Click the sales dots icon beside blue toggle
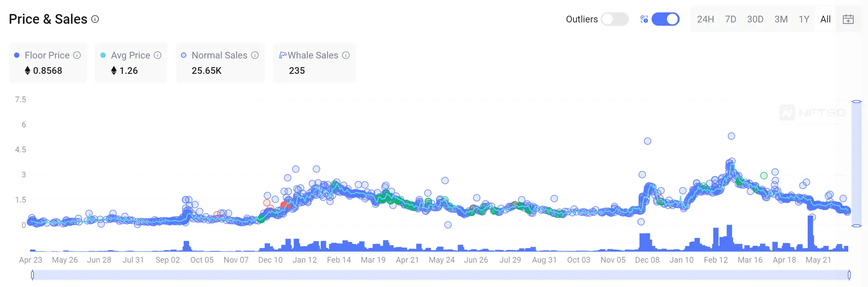868x287 pixels. (x=644, y=19)
